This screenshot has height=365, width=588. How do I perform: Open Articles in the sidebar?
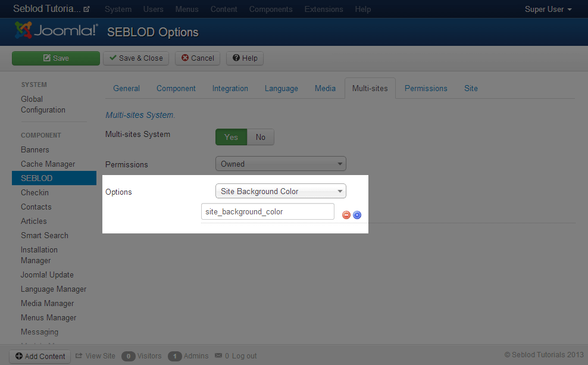click(x=34, y=221)
